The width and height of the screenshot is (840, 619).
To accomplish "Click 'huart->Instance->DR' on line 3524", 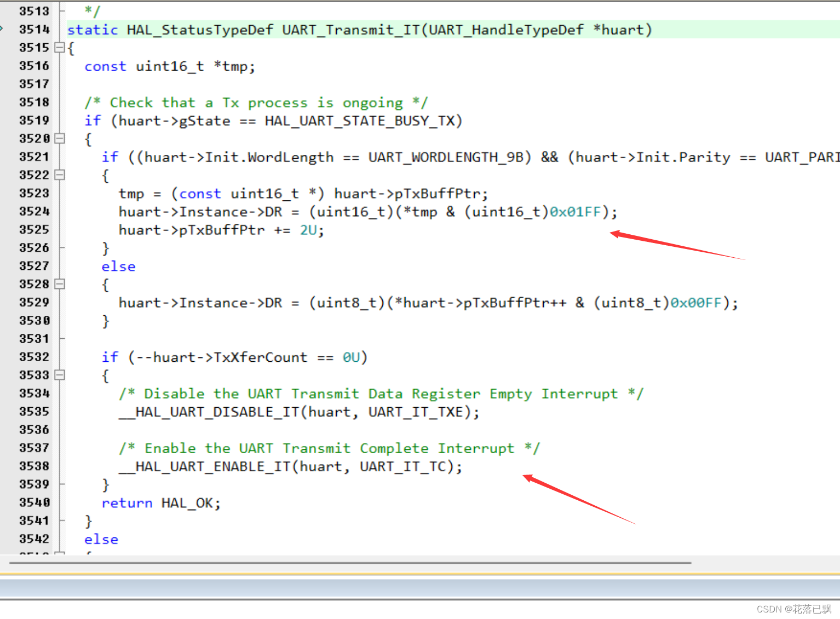I will (x=200, y=211).
